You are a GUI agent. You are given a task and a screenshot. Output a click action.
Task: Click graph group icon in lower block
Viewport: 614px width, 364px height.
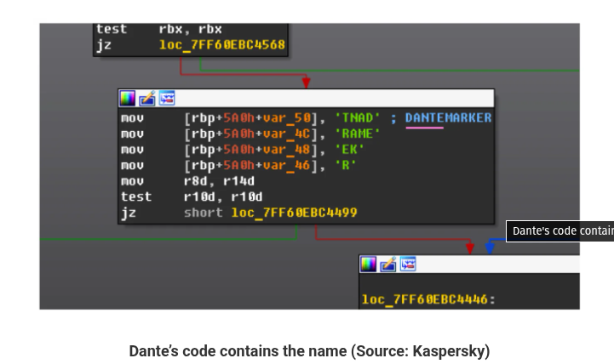(407, 264)
